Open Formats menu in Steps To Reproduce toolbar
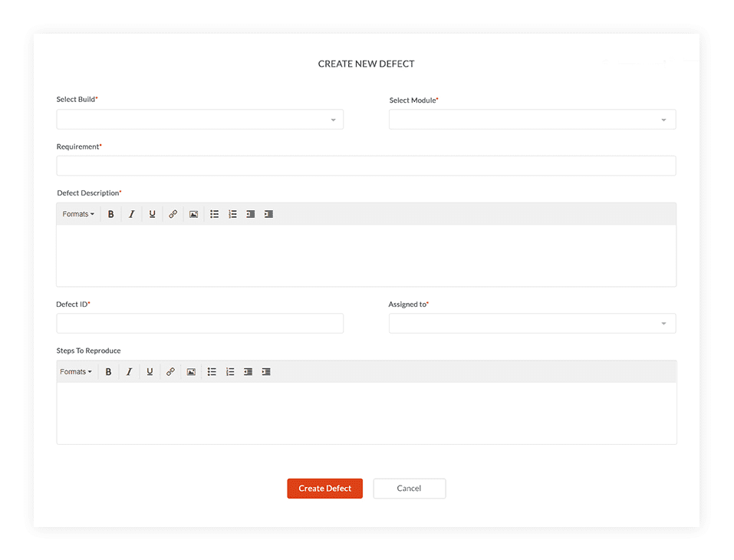This screenshot has height=560, width=734. [x=76, y=372]
